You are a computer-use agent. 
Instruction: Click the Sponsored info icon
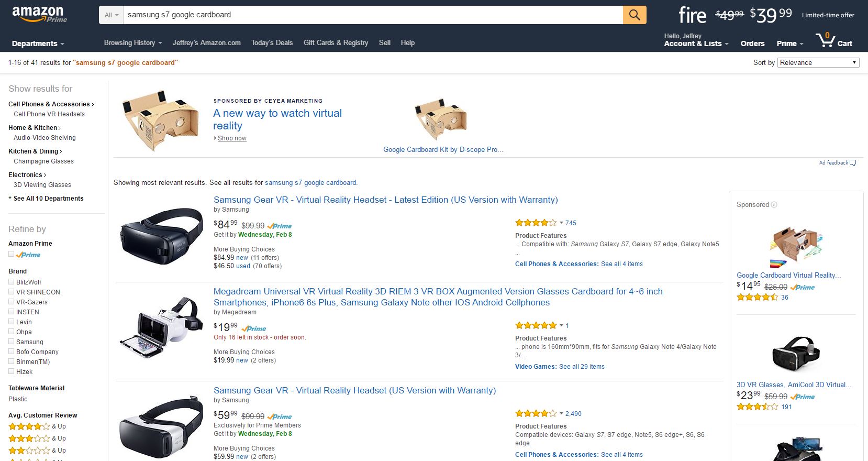point(774,205)
